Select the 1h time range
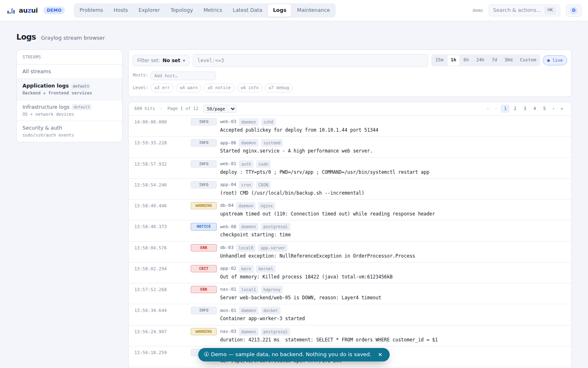Viewport: 588px width, 368px height. pos(453,60)
